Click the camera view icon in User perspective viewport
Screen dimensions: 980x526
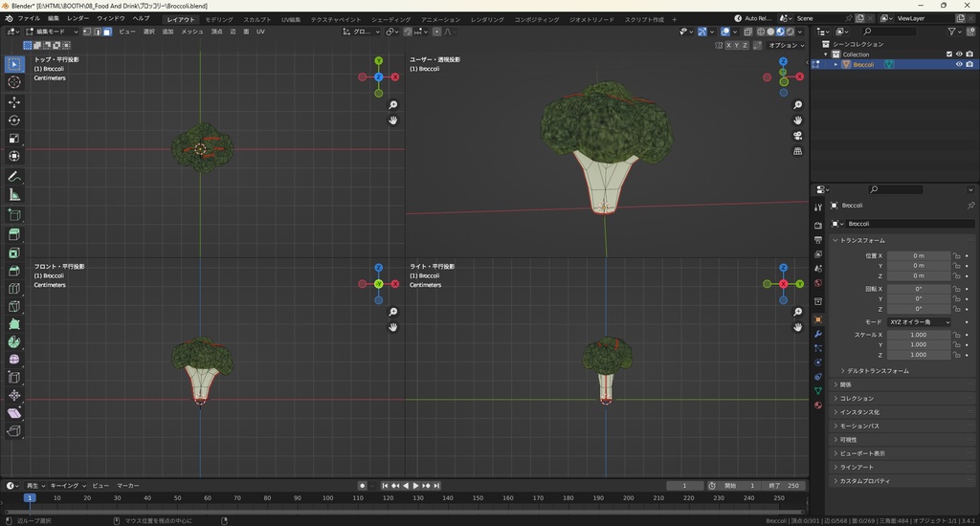(797, 136)
